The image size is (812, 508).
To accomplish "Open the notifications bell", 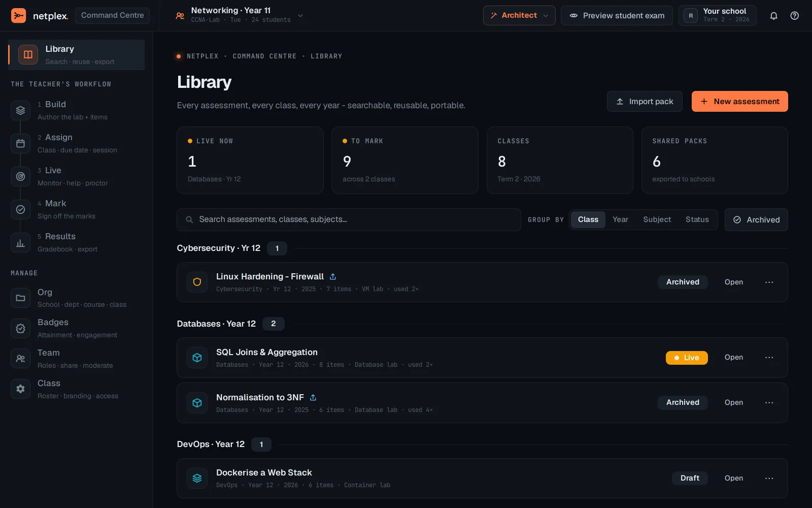I will coord(773,16).
